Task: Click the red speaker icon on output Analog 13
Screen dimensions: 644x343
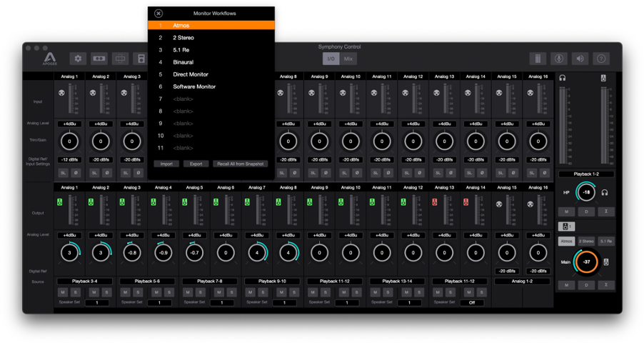Action: click(x=435, y=202)
